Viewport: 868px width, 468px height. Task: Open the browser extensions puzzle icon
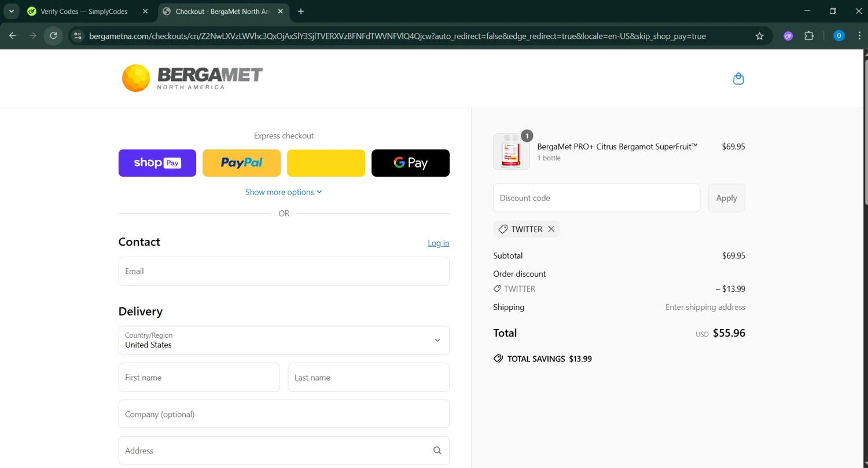click(x=809, y=36)
